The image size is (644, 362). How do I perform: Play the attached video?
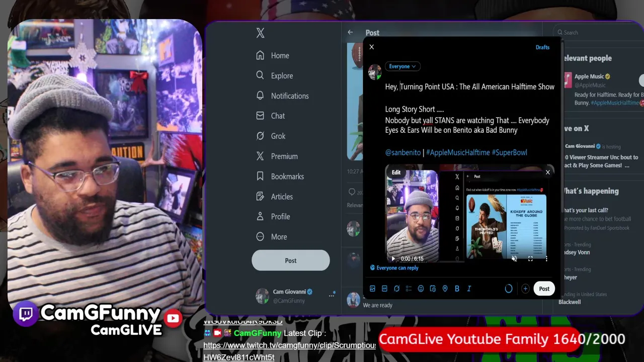(x=393, y=259)
